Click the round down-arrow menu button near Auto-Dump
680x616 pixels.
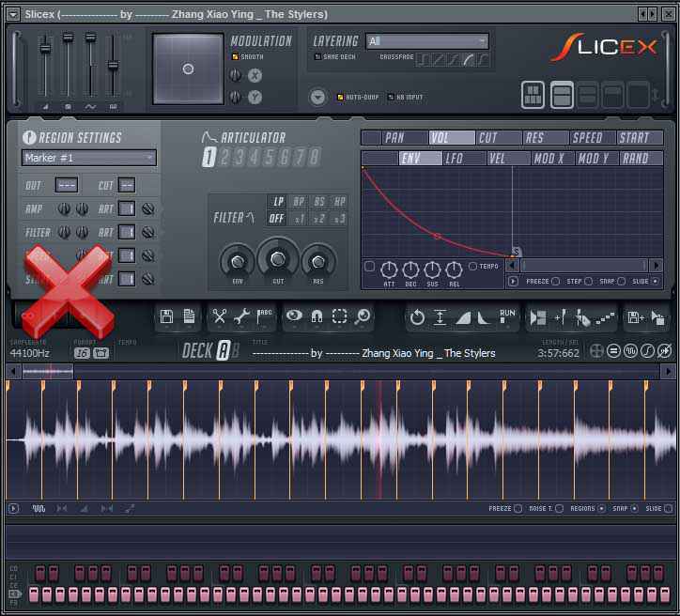click(x=317, y=97)
